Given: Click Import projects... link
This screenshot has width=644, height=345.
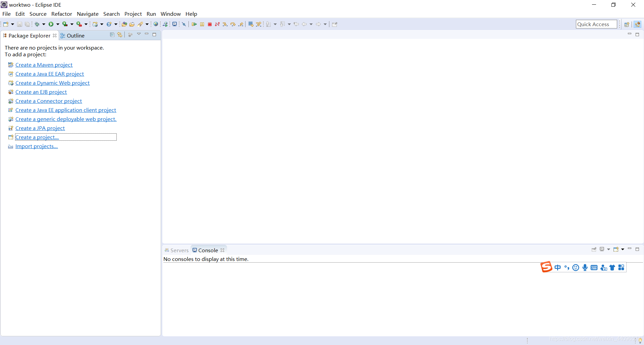Looking at the screenshot, I should tap(37, 146).
